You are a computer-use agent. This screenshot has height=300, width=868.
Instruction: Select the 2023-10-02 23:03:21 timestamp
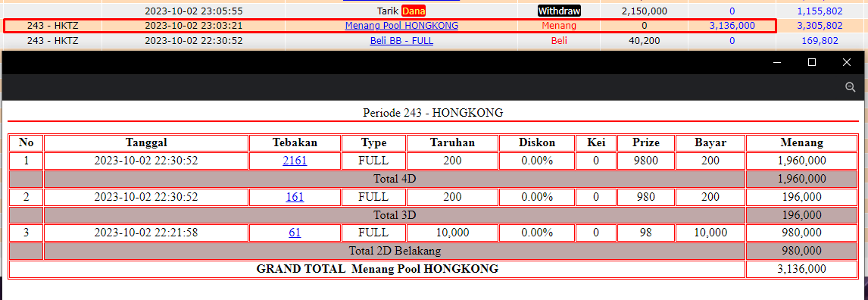point(193,26)
